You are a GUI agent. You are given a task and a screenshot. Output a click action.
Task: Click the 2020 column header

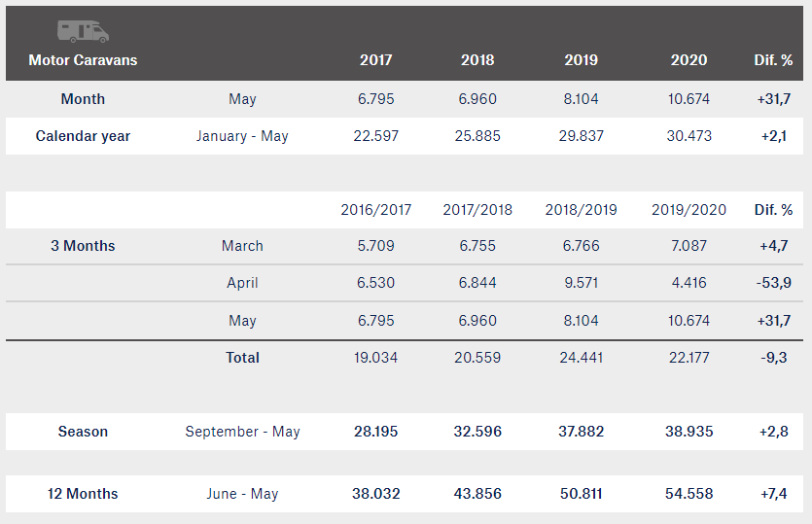688,60
